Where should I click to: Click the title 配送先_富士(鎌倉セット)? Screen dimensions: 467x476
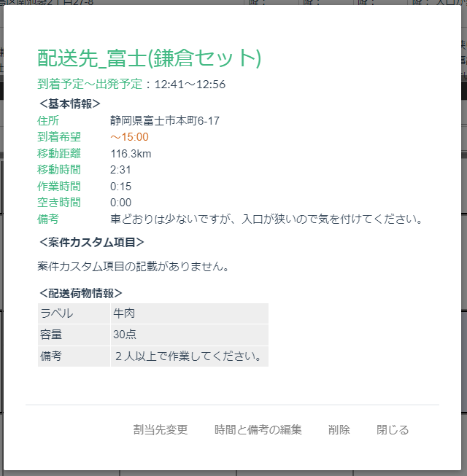pos(149,58)
